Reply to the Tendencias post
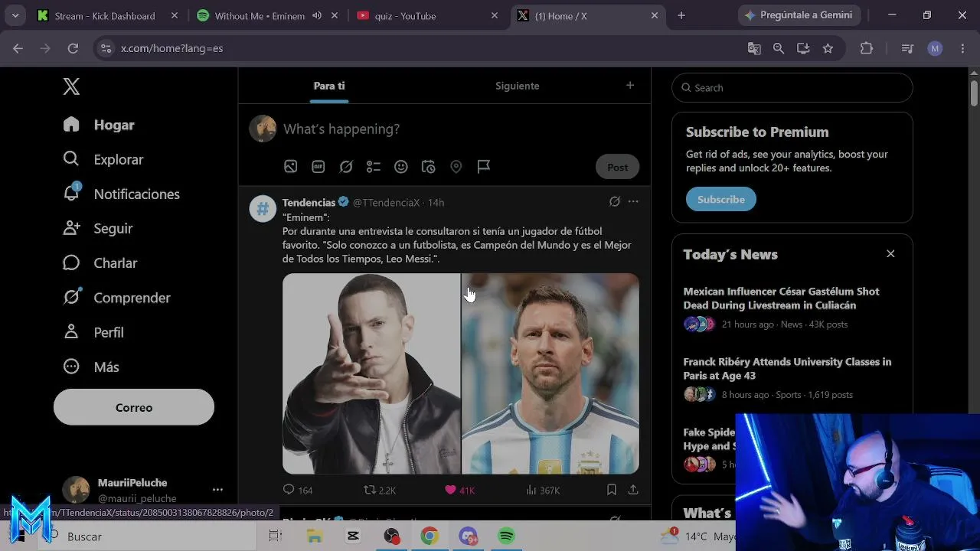Screen dimensions: 980x551 (298, 490)
